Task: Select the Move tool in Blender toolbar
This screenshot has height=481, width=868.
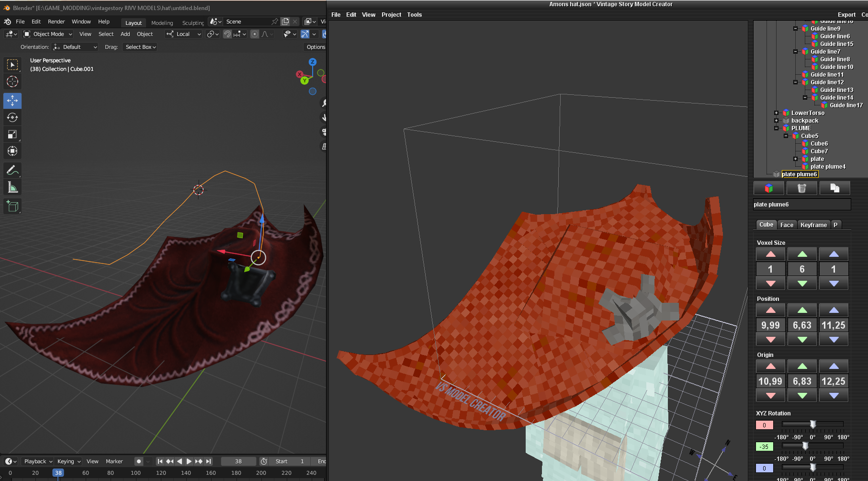Action: tap(12, 101)
